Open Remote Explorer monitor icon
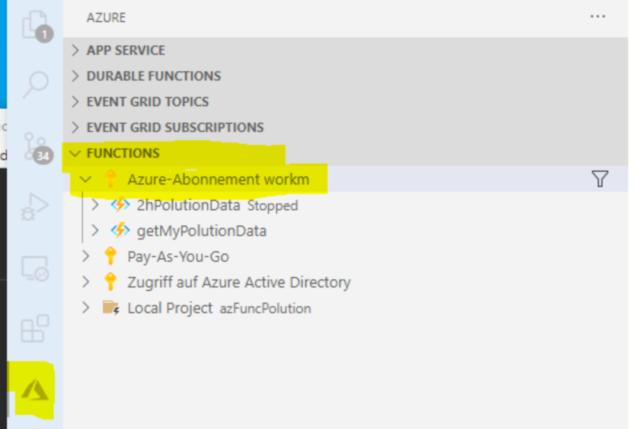 [36, 268]
